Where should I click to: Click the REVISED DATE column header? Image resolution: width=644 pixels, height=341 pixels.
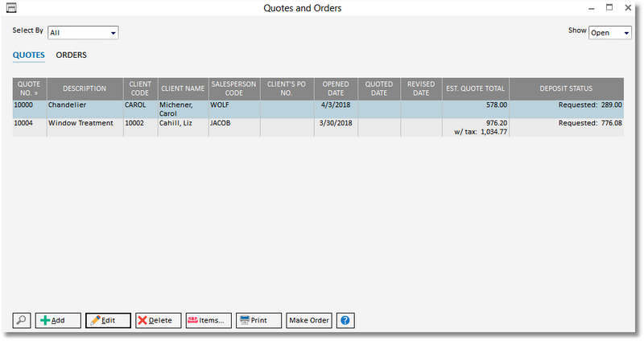tap(421, 88)
